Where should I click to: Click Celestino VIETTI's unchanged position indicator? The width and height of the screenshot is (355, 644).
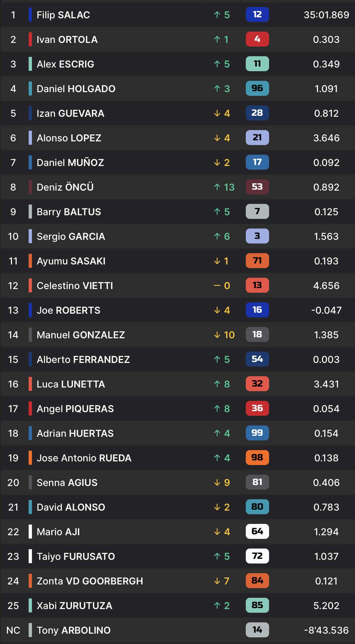[x=222, y=286]
